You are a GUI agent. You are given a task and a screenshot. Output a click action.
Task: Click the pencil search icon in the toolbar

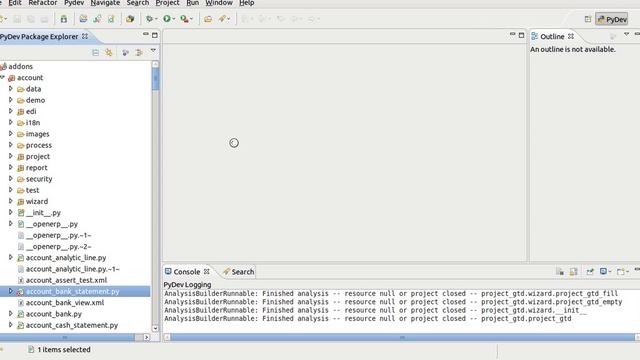(x=222, y=19)
